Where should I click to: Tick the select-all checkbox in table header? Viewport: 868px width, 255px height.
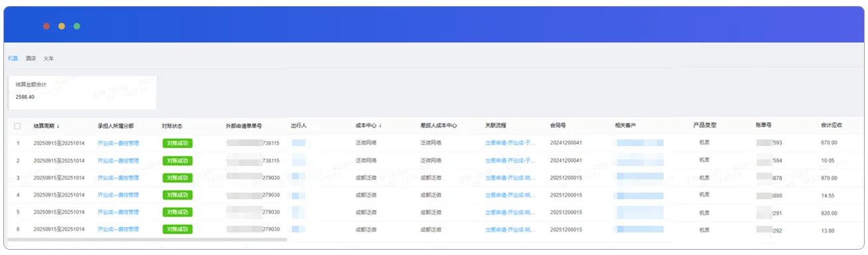(18, 126)
